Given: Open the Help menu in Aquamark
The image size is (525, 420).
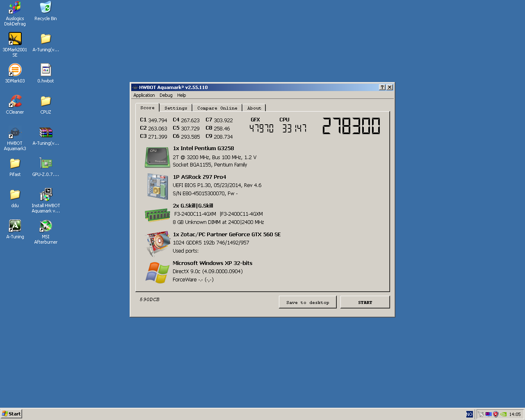Looking at the screenshot, I should pyautogui.click(x=182, y=95).
